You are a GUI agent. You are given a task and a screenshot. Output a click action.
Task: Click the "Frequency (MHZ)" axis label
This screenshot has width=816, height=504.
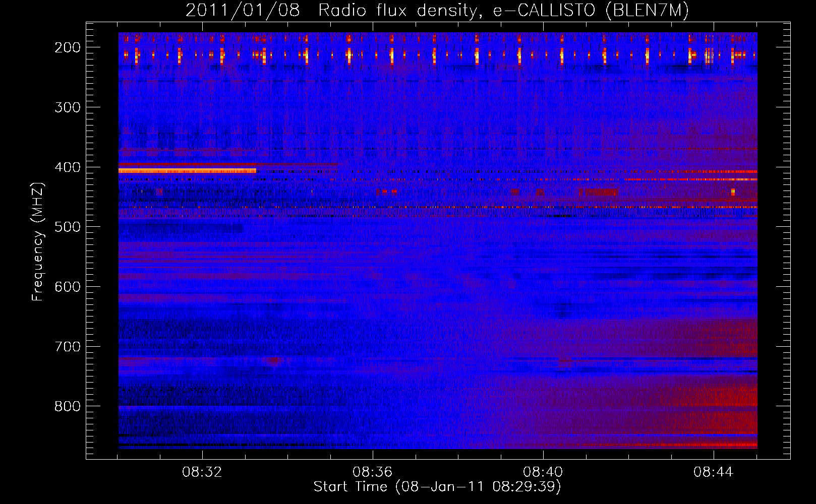(x=38, y=242)
